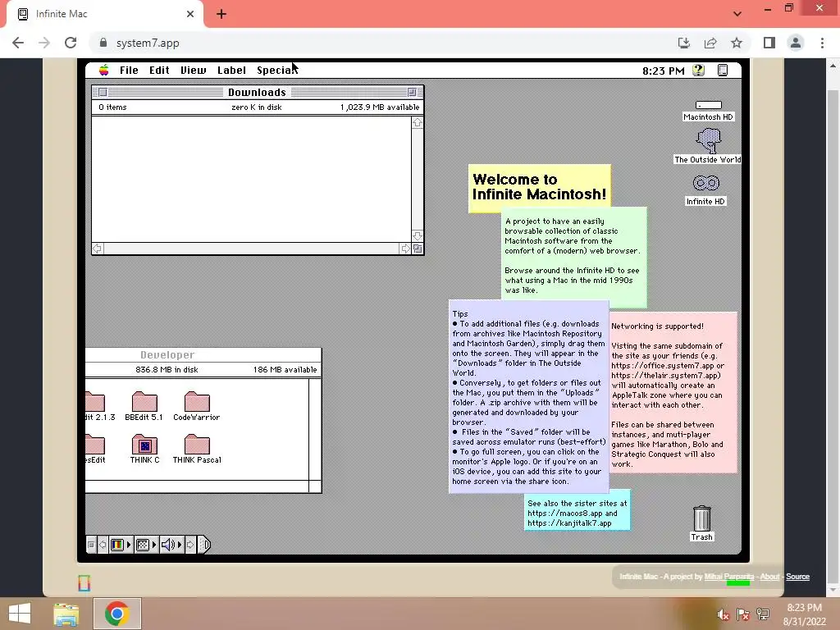
Task: Open the View menu
Action: 194,71
